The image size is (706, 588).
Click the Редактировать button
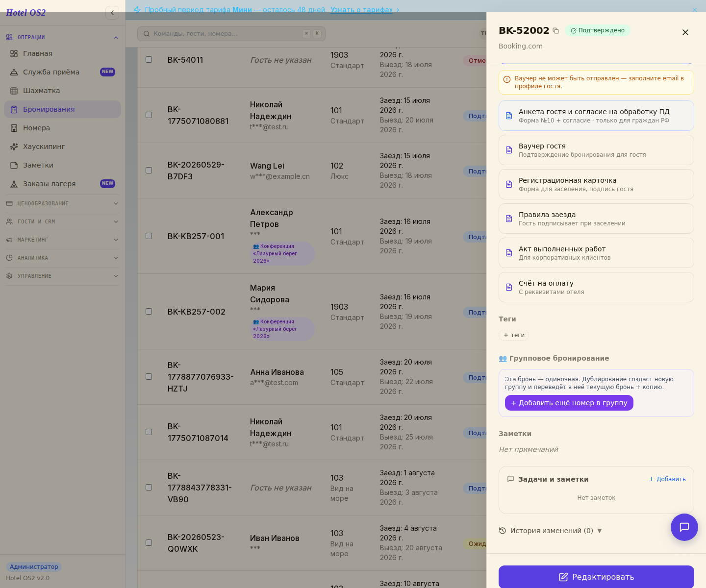tap(596, 577)
